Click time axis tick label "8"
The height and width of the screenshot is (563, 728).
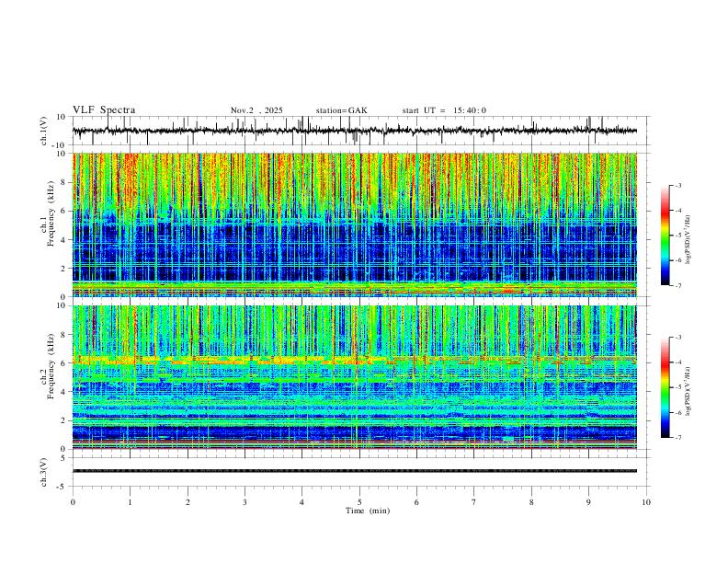point(531,502)
